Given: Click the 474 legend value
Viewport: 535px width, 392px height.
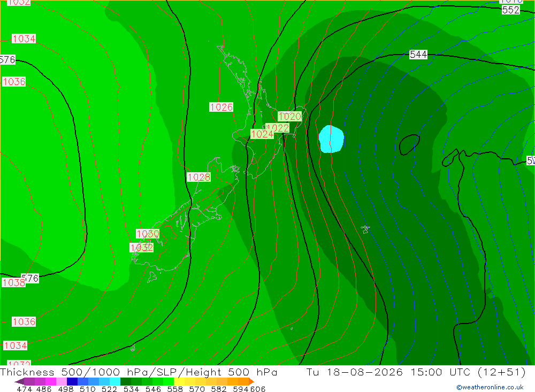Looking at the screenshot, I should [24, 389].
